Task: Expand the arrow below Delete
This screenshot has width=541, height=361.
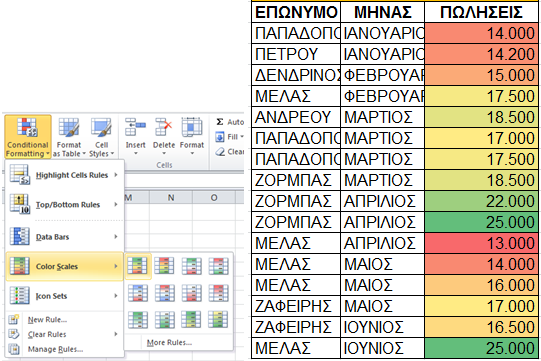Action: point(164,154)
